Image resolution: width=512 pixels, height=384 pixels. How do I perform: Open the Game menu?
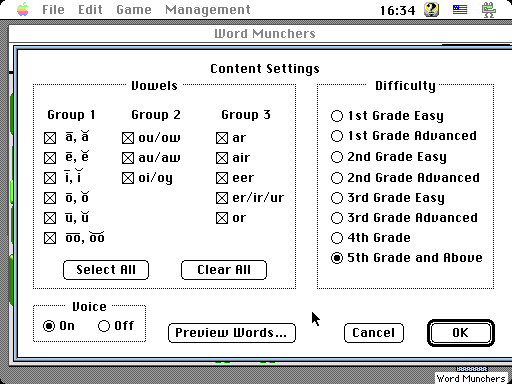pyautogui.click(x=134, y=10)
